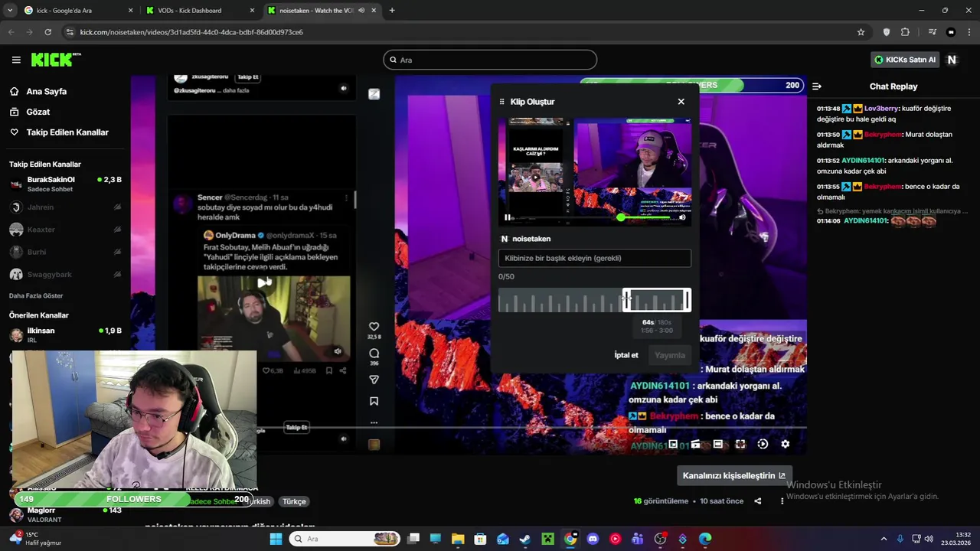The height and width of the screenshot is (551, 980).
Task: Click the clip title input field
Action: (594, 258)
